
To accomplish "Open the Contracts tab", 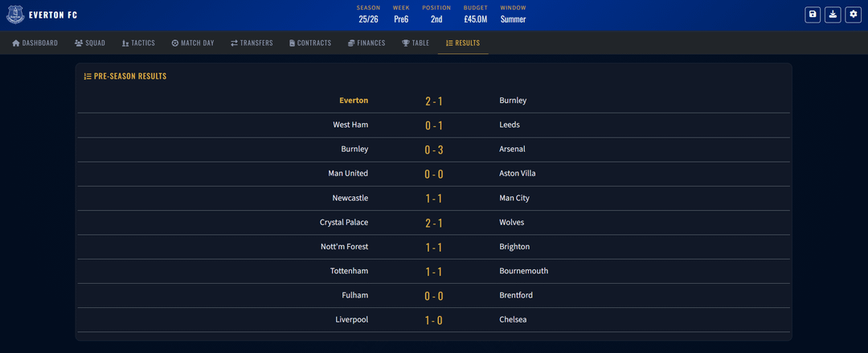I will pos(310,43).
